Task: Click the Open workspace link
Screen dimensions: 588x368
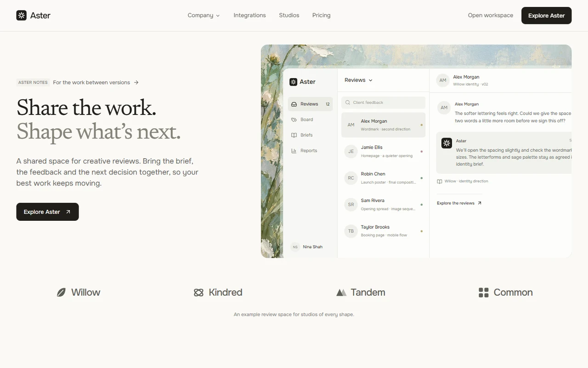Action: [x=491, y=15]
